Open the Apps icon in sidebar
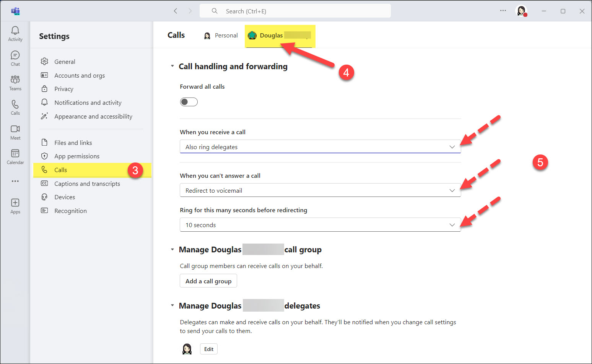Viewport: 592px width, 364px height. (15, 205)
